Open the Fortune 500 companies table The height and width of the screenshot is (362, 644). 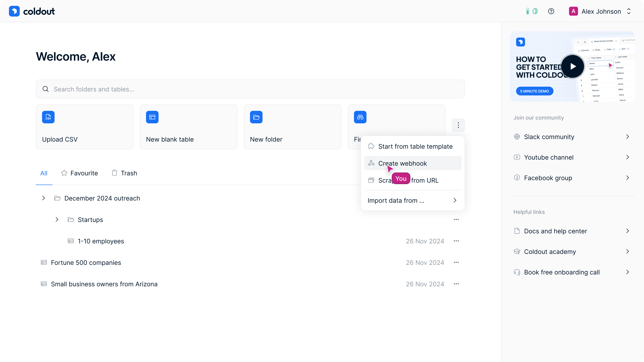point(86,263)
